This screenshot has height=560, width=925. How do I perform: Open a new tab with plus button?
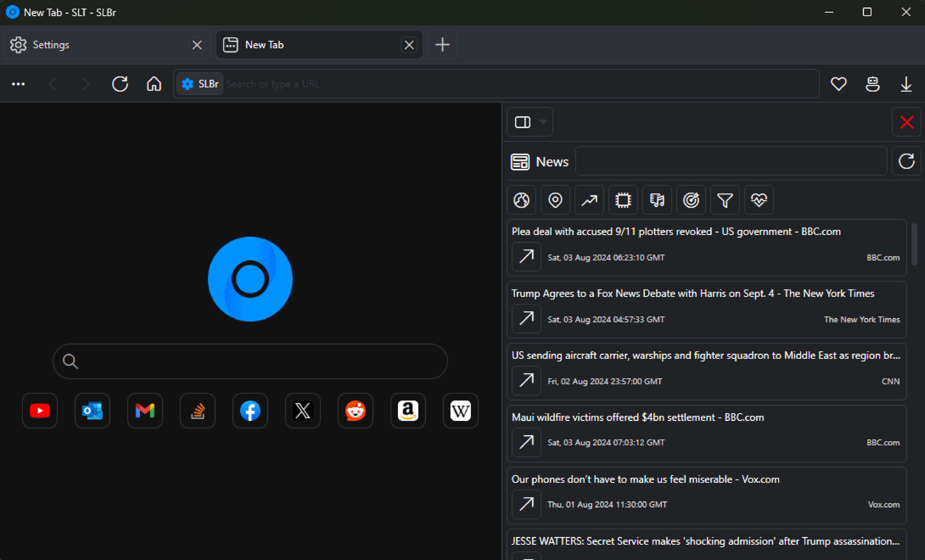(442, 45)
